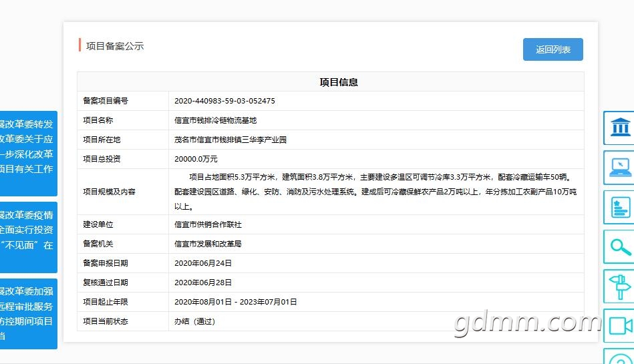Open the signpost guide icon in right sidebar

(x=619, y=287)
